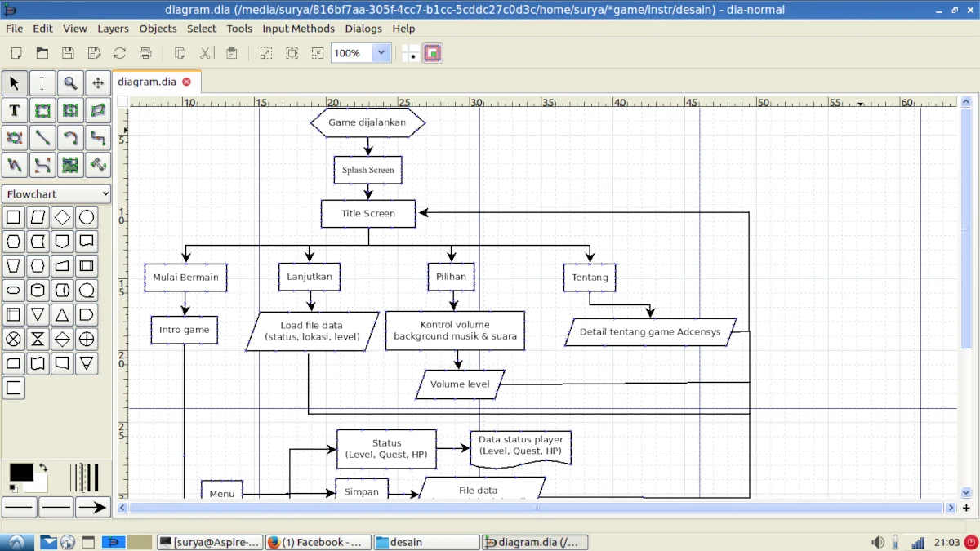Toggle snap to grid button
Image resolution: width=980 pixels, height=551 pixels.
pyautogui.click(x=410, y=53)
